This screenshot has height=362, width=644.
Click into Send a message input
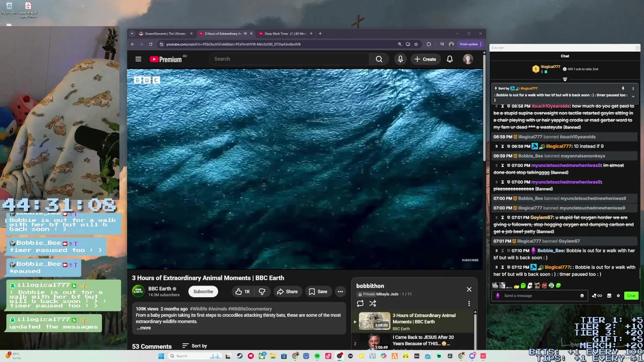click(538, 296)
